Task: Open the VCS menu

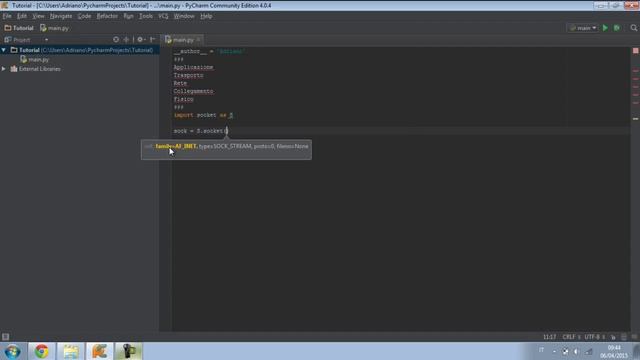Action: coord(163,16)
